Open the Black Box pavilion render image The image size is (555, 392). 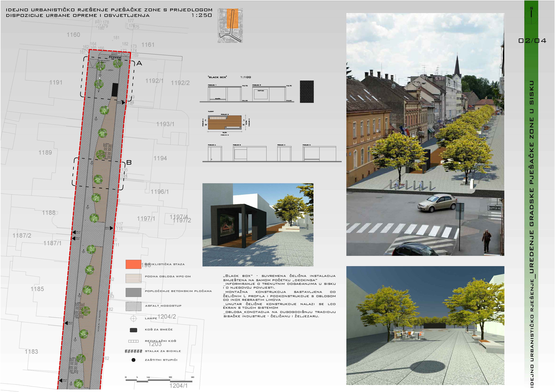click(x=258, y=225)
